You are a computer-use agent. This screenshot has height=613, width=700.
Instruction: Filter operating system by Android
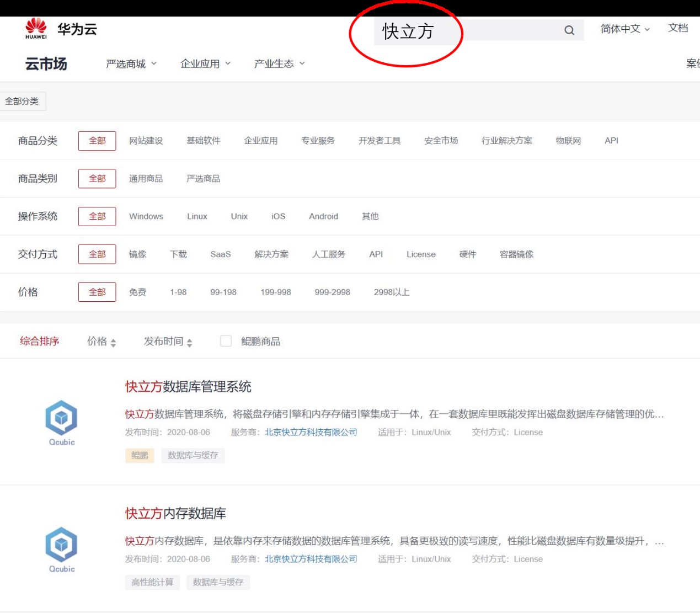(x=323, y=216)
